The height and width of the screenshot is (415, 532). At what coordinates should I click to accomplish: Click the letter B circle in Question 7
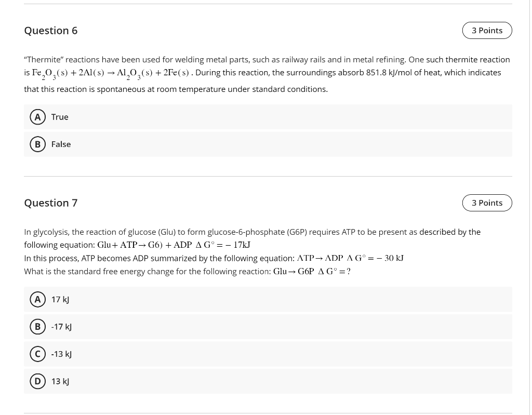37,326
